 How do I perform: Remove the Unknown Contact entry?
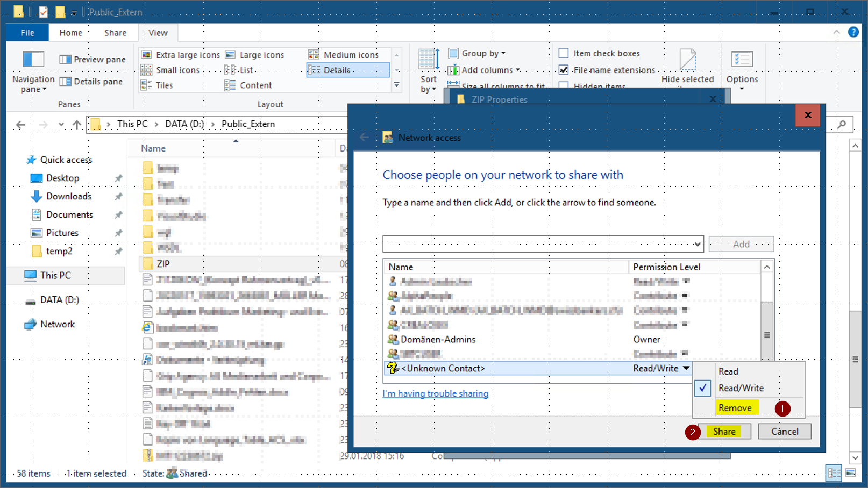(735, 408)
